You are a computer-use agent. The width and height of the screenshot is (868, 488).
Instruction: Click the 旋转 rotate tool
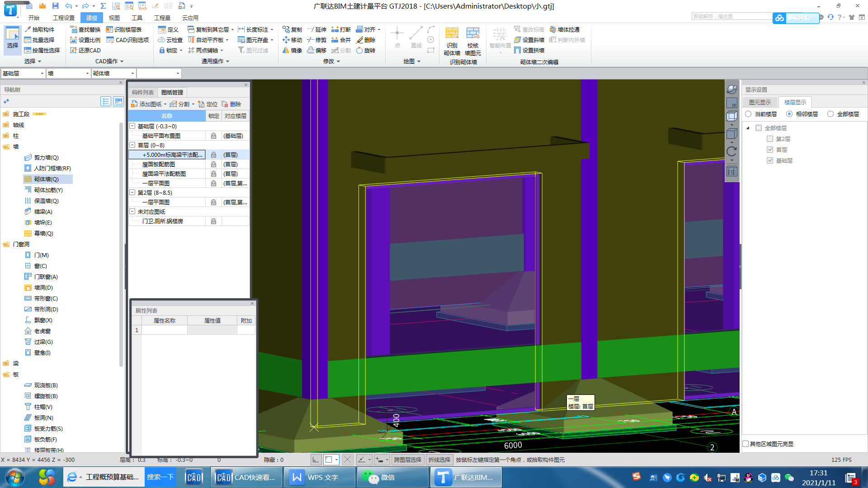(x=365, y=50)
